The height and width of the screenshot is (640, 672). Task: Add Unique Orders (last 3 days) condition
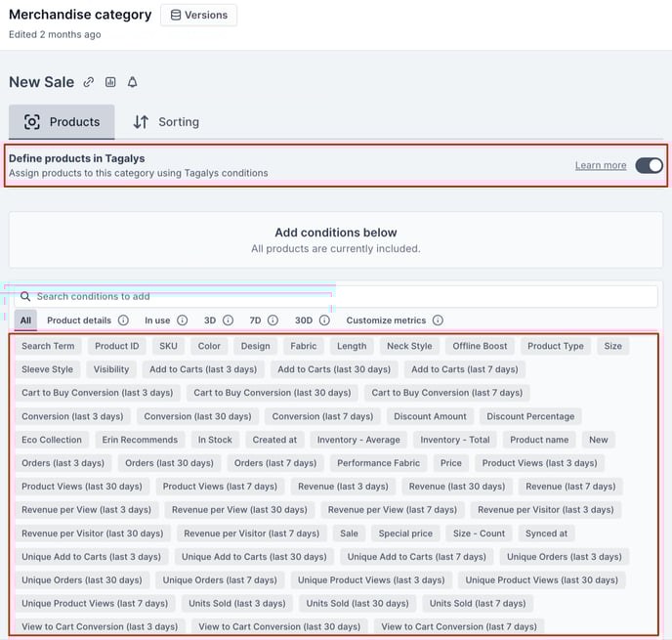click(565, 557)
